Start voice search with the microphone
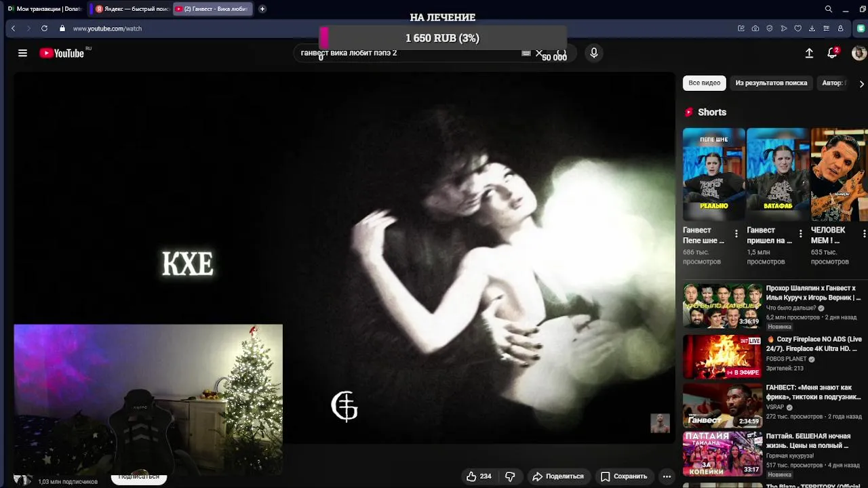The image size is (868, 488). click(594, 53)
